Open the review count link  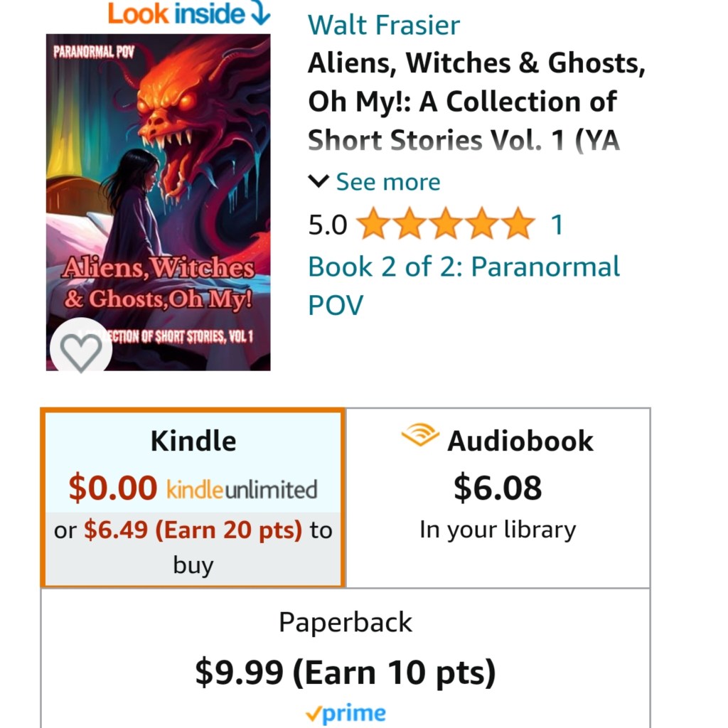(557, 225)
